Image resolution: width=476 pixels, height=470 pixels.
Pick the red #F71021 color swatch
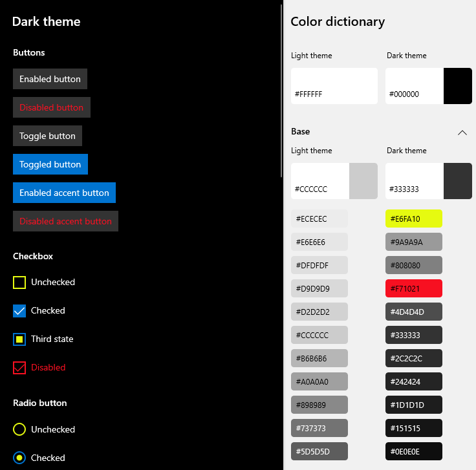click(414, 288)
